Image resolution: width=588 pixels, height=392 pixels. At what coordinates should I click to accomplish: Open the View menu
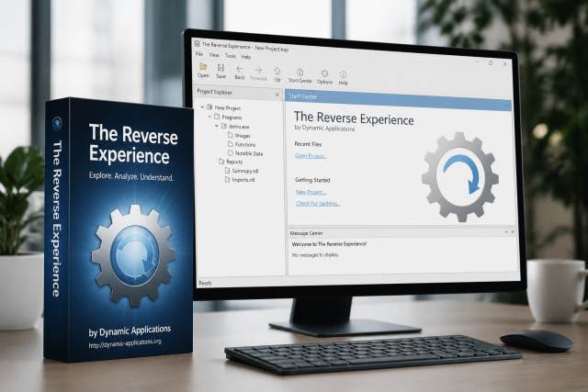pyautogui.click(x=214, y=55)
